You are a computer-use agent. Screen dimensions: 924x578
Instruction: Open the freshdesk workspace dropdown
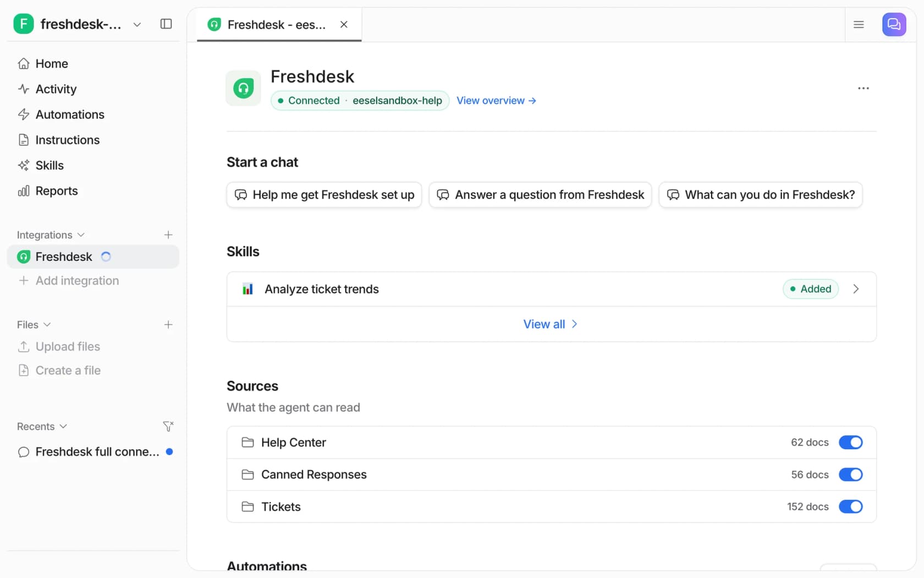point(137,24)
